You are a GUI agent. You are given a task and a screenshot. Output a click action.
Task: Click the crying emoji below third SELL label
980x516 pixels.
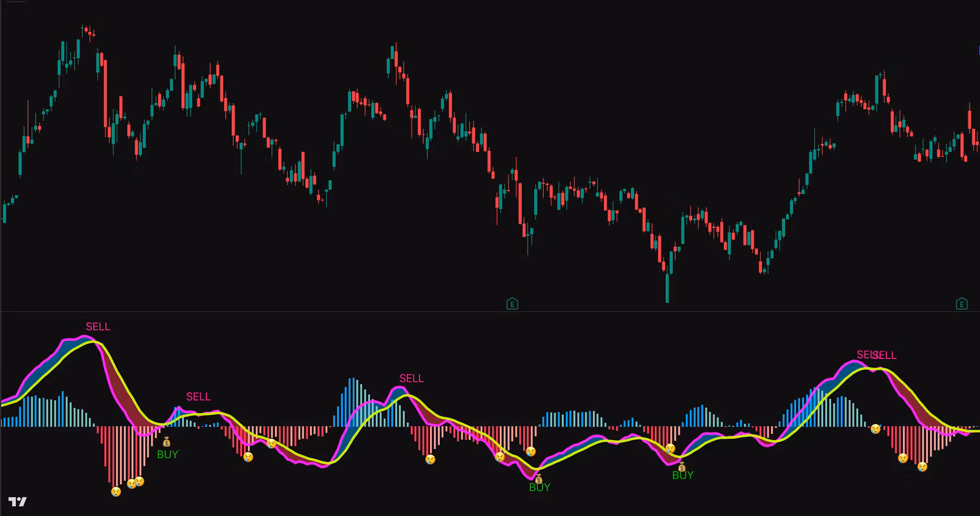point(431,459)
